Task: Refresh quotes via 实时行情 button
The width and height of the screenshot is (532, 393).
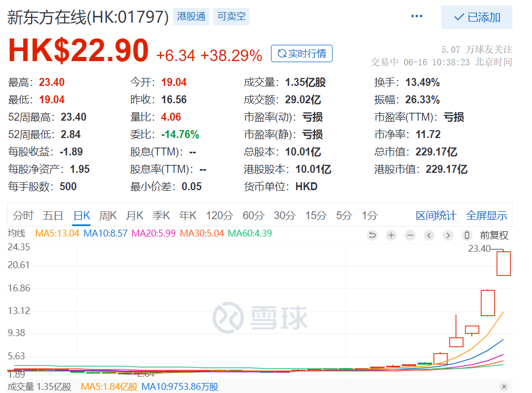Action: point(302,54)
